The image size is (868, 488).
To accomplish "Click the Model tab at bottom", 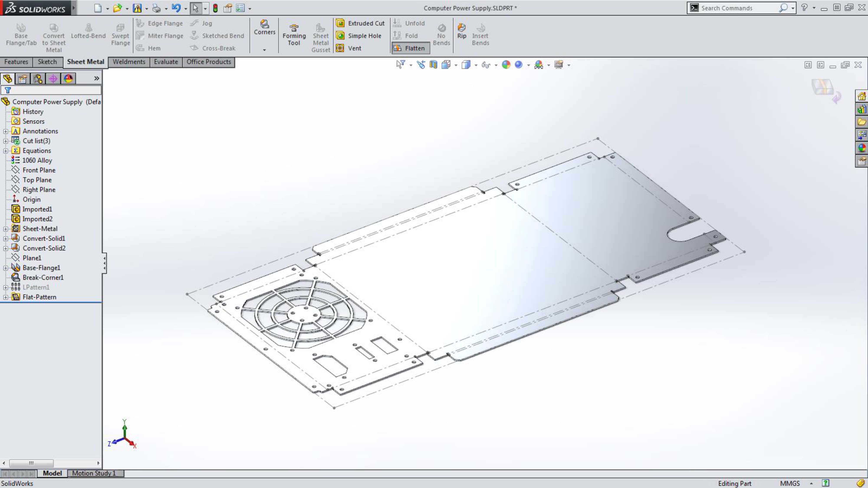I will pos(52,473).
